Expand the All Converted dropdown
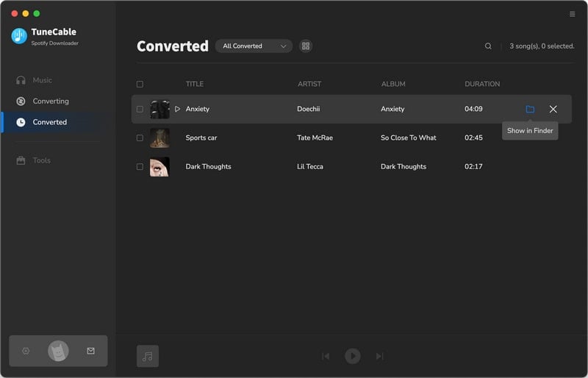588x378 pixels. tap(254, 46)
